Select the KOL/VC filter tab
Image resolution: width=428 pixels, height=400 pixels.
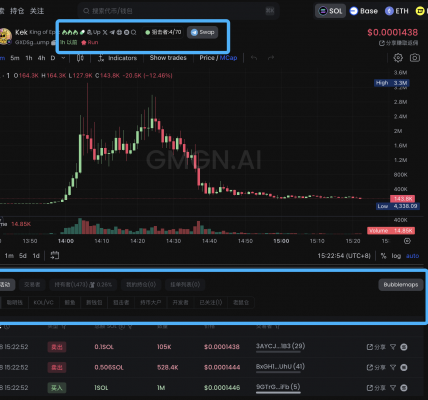[x=43, y=302]
